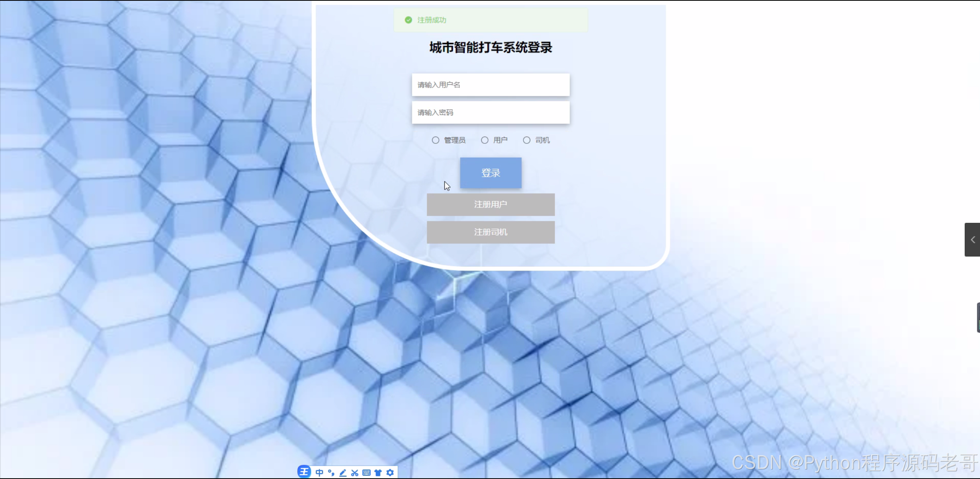Click the 登录 login button

pyautogui.click(x=490, y=173)
